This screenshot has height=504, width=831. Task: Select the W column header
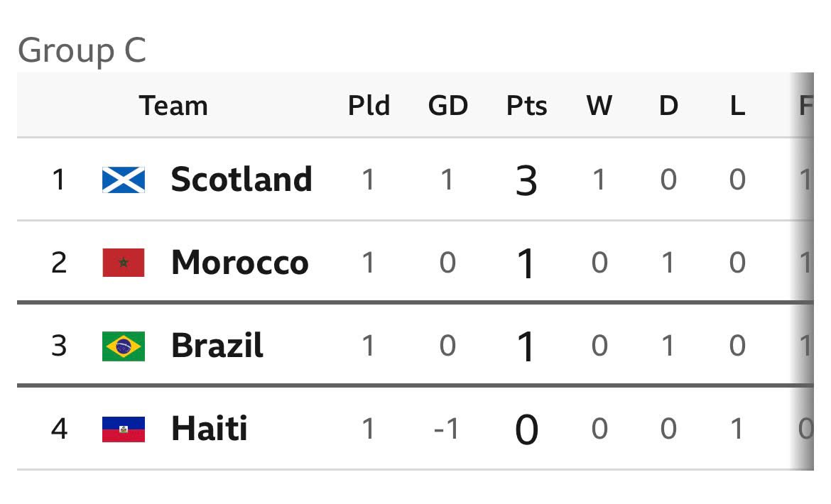[x=599, y=105]
